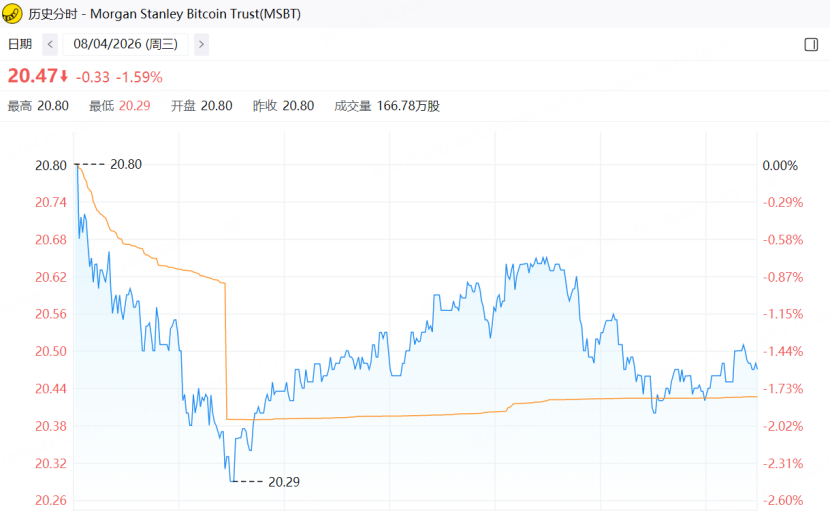Click the -1.44% percent axis label
The height and width of the screenshot is (512, 831).
click(x=783, y=351)
